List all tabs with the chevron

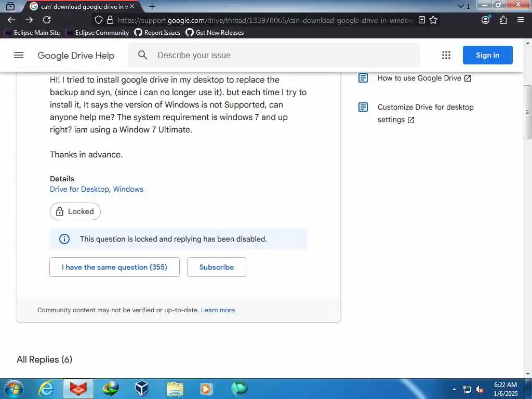460,6
